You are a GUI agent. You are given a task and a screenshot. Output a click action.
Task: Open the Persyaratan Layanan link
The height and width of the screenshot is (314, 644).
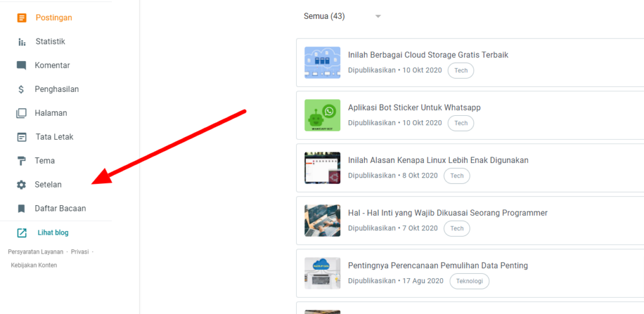[36, 252]
